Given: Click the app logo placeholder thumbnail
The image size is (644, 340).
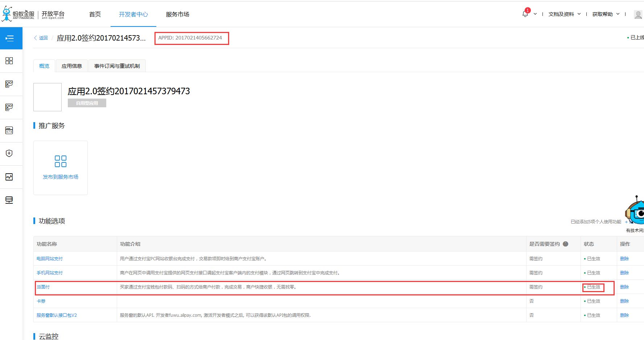Looking at the screenshot, I should click(x=48, y=97).
